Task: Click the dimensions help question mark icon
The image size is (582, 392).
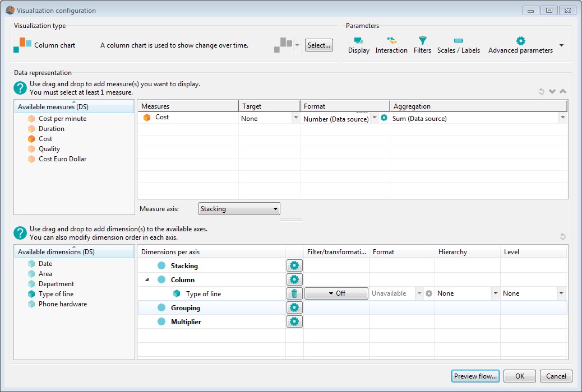Action: (x=20, y=233)
